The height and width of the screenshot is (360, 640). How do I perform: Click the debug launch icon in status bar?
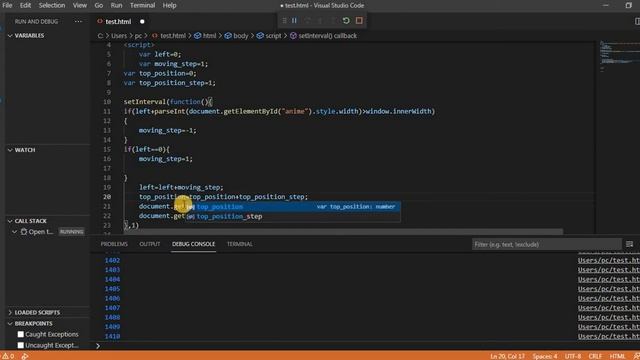(x=24, y=356)
